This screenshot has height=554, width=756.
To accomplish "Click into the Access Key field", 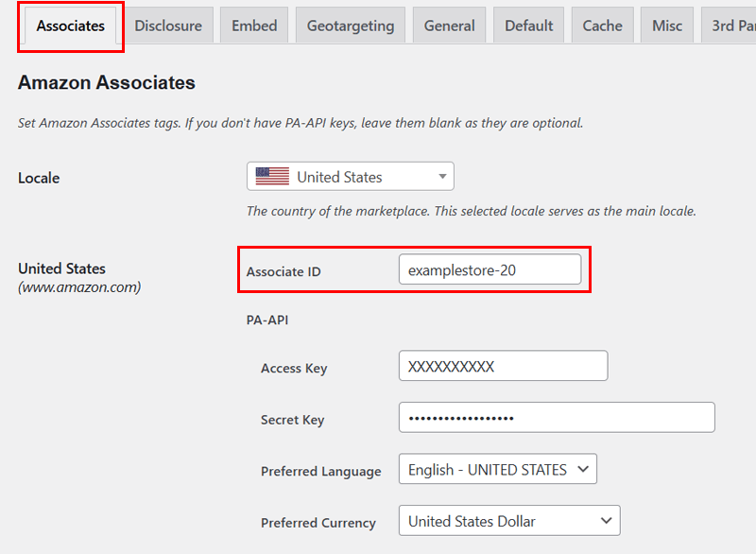I will coord(504,366).
